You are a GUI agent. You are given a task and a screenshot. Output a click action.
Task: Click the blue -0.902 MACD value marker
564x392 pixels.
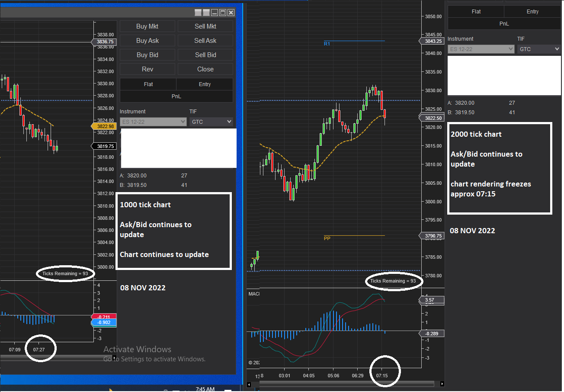coord(104,323)
